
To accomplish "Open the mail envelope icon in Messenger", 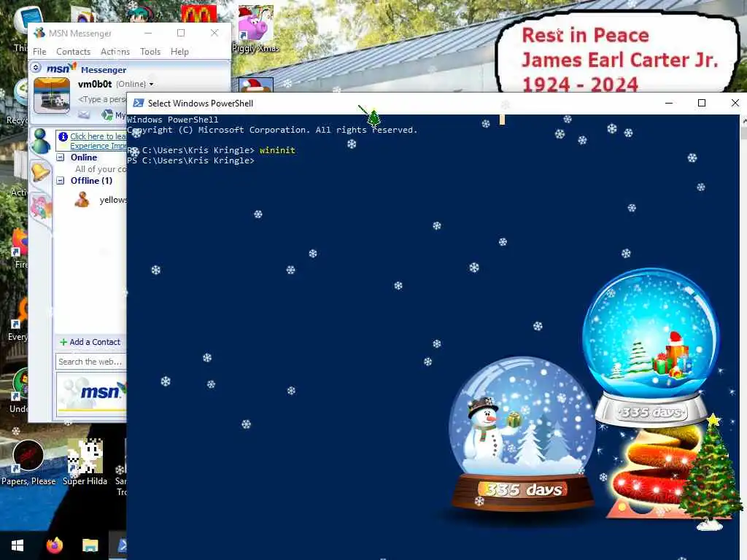I will click(84, 114).
